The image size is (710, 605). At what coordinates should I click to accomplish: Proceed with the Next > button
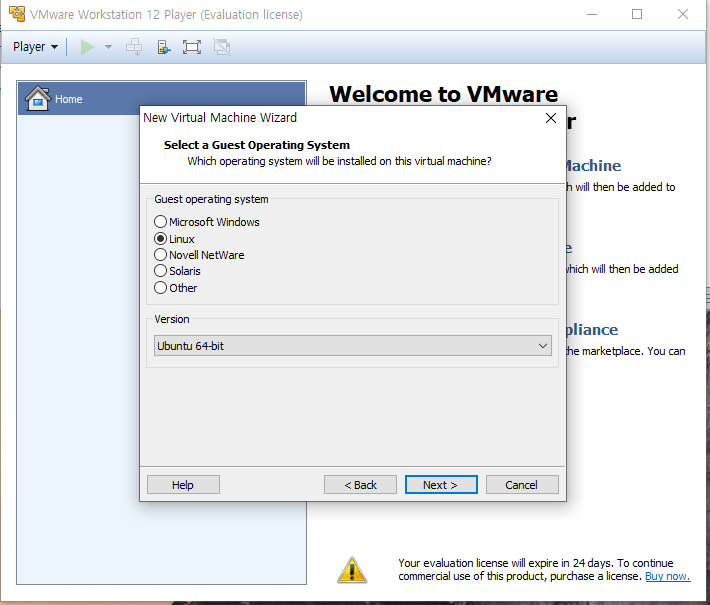point(441,485)
